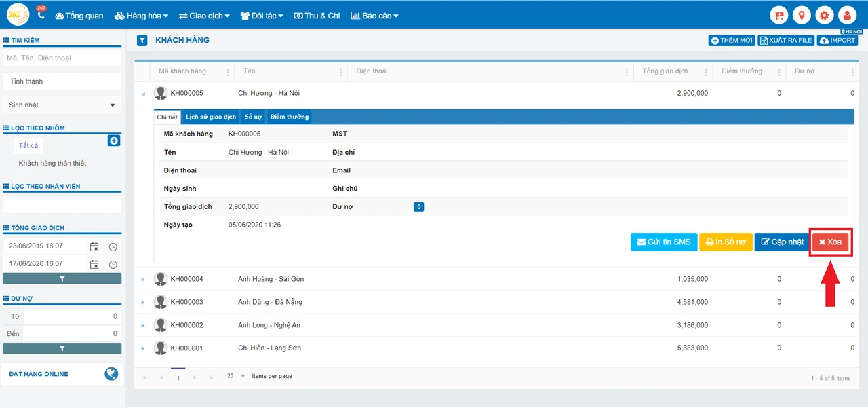
Task: Go to previous page of list
Action: [x=161, y=377]
